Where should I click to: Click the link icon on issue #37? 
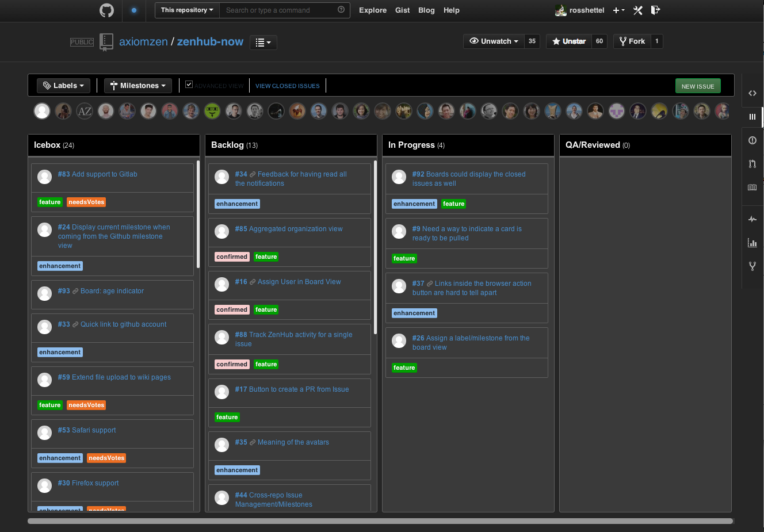[x=430, y=284]
